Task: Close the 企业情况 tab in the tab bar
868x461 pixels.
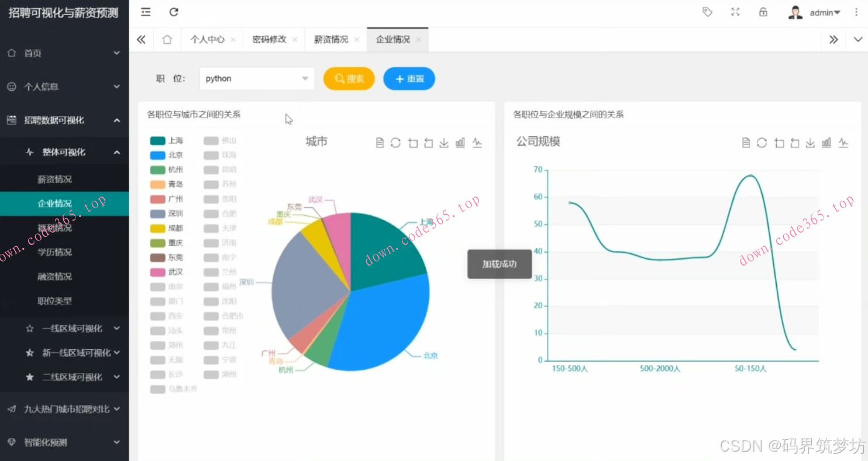Action: click(x=418, y=40)
